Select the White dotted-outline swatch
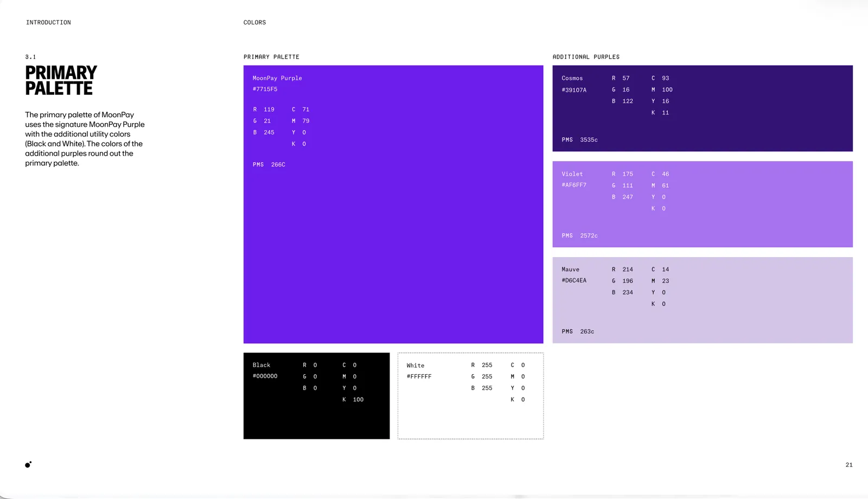Screen dimensions: 868x499 470,396
